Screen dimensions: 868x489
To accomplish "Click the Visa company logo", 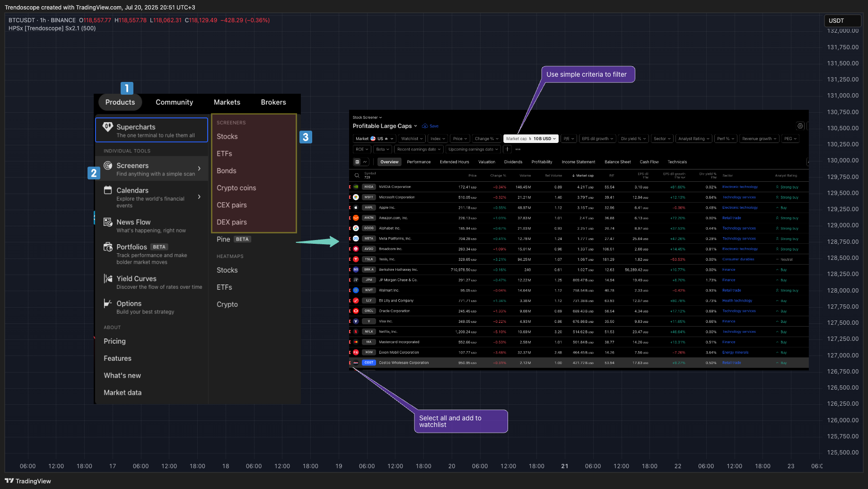I will (356, 321).
